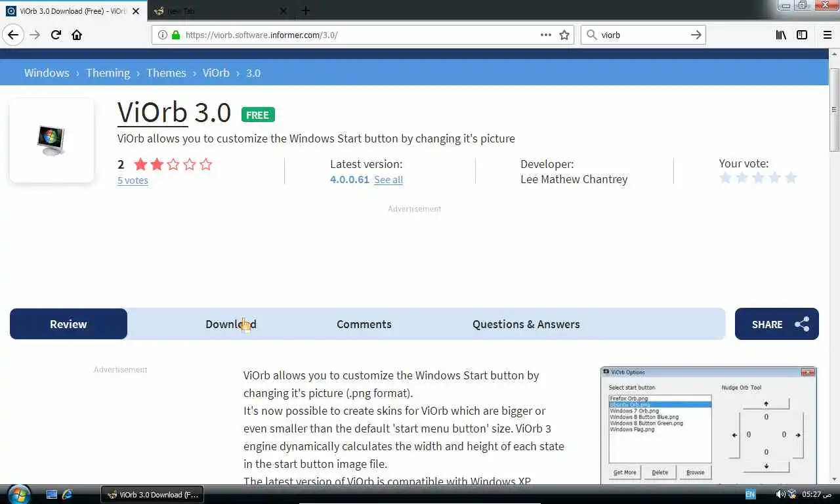Open latest version 4.0.0.61 link
840x504 pixels.
[x=350, y=179]
